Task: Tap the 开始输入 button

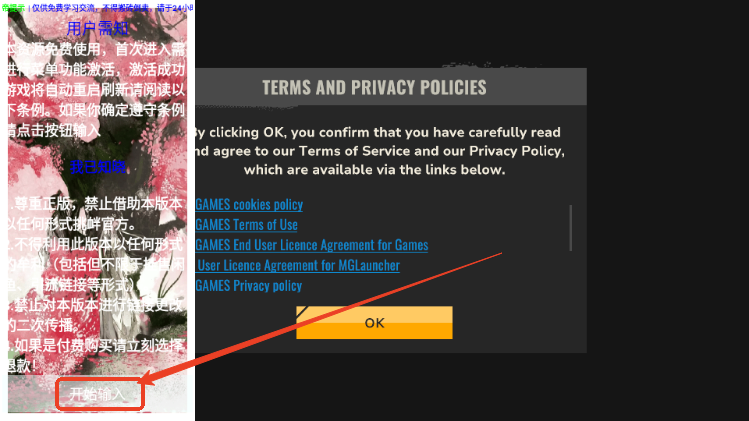Action: (99, 394)
